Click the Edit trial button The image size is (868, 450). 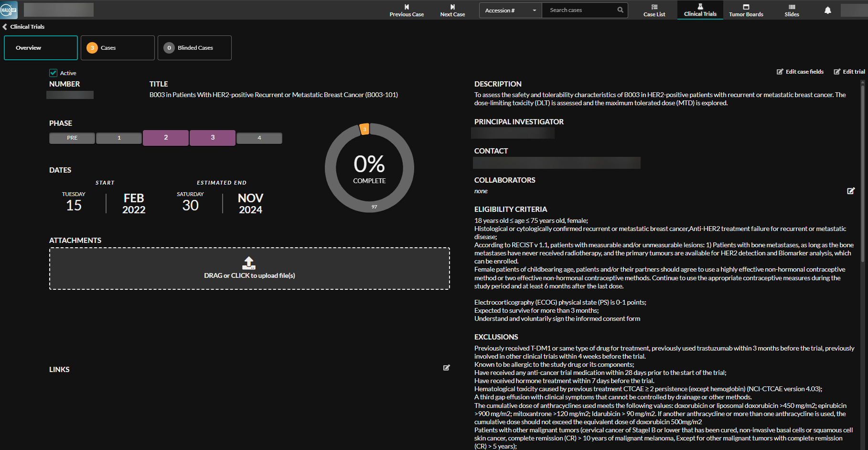coord(849,72)
